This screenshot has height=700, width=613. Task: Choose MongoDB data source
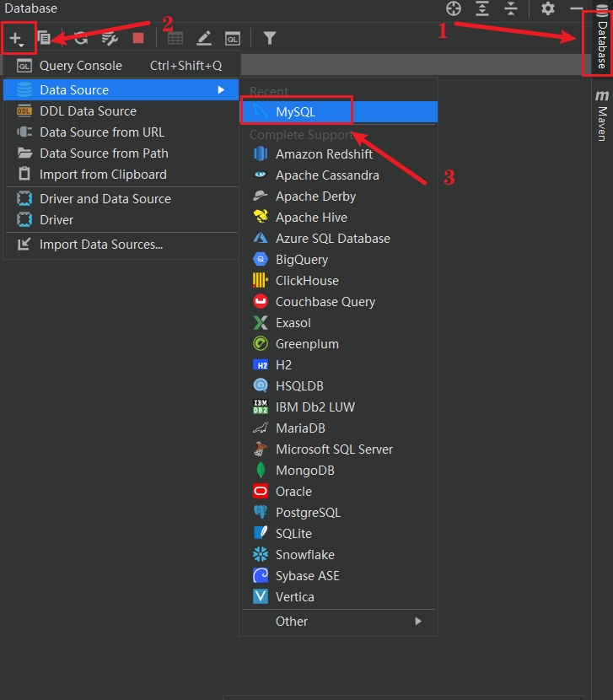(x=339, y=470)
